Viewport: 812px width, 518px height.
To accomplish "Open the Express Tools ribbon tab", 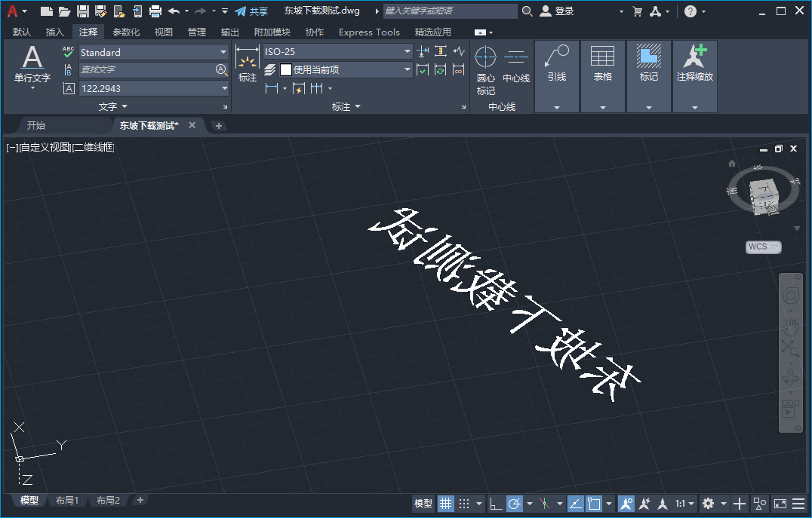I will tap(369, 32).
